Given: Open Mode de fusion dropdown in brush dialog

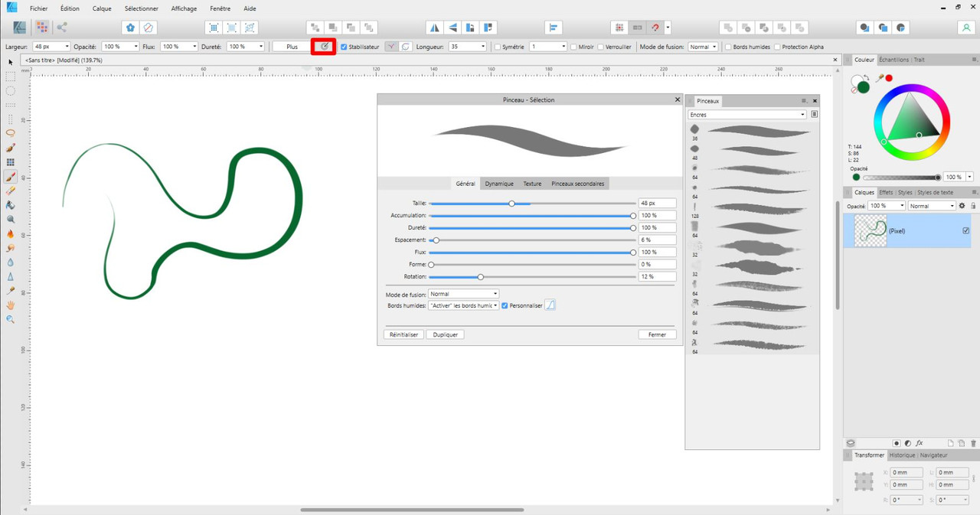Looking at the screenshot, I should point(463,294).
